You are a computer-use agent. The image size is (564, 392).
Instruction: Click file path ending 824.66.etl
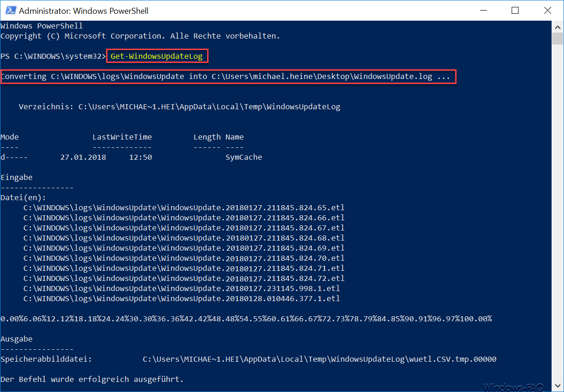pos(184,218)
